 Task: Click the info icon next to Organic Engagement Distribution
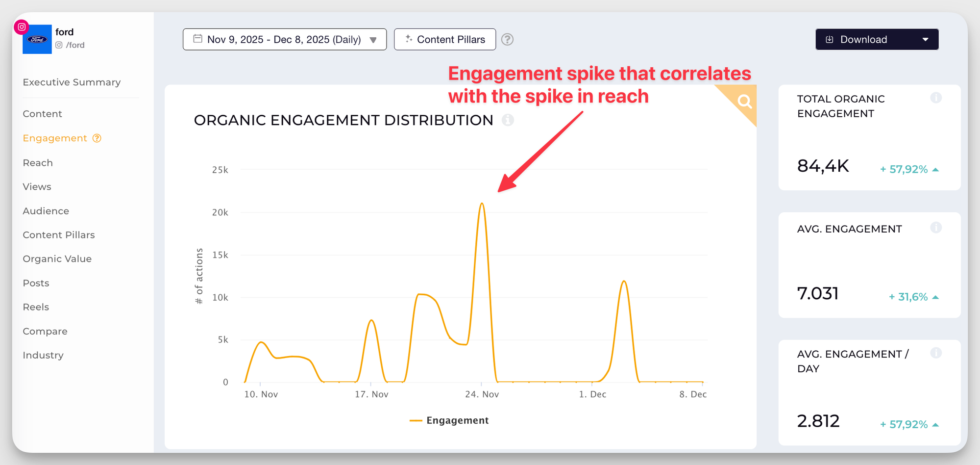[x=508, y=120]
